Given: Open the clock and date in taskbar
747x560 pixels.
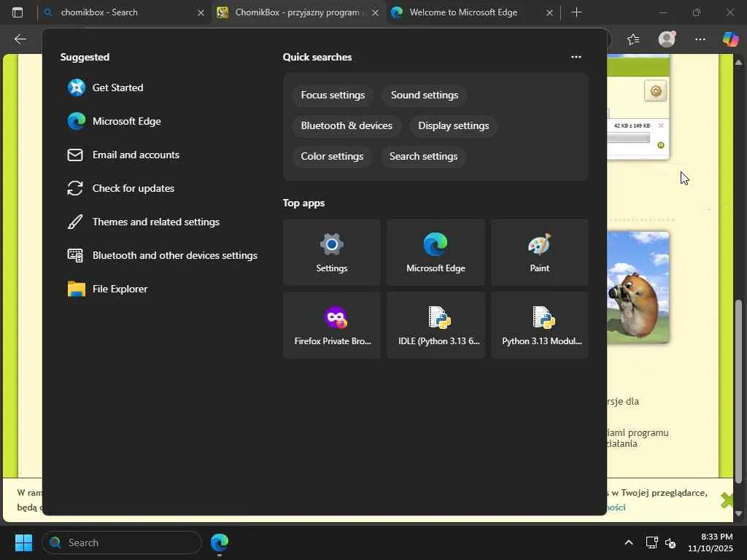Looking at the screenshot, I should pyautogui.click(x=711, y=542).
